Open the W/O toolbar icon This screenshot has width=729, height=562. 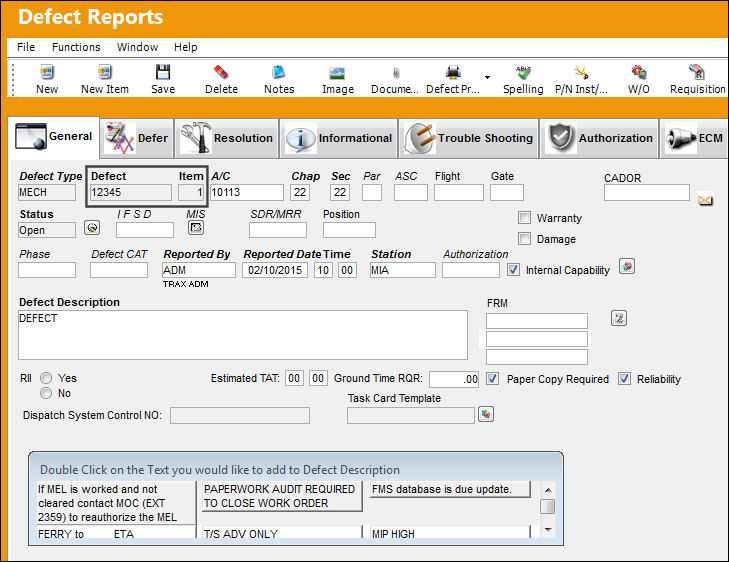[639, 73]
